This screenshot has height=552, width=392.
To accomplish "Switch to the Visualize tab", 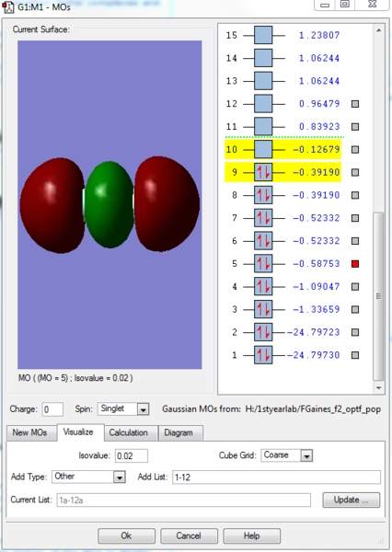I will click(78, 432).
